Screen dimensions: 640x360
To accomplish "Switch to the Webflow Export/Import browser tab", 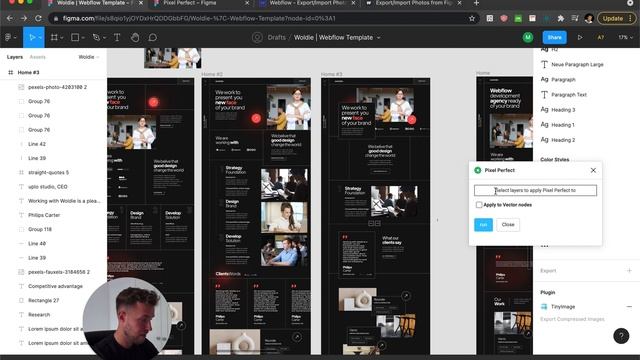I will [x=307, y=3].
